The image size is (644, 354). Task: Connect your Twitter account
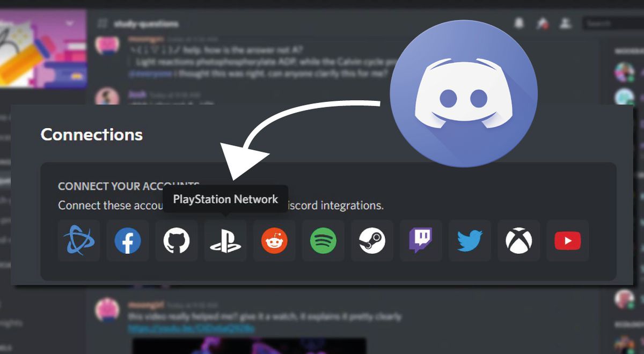point(470,241)
